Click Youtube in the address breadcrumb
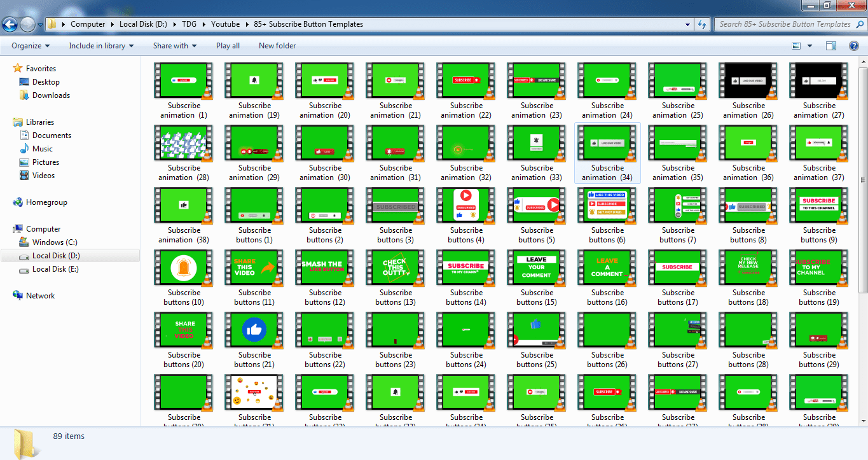868x460 pixels. (225, 24)
